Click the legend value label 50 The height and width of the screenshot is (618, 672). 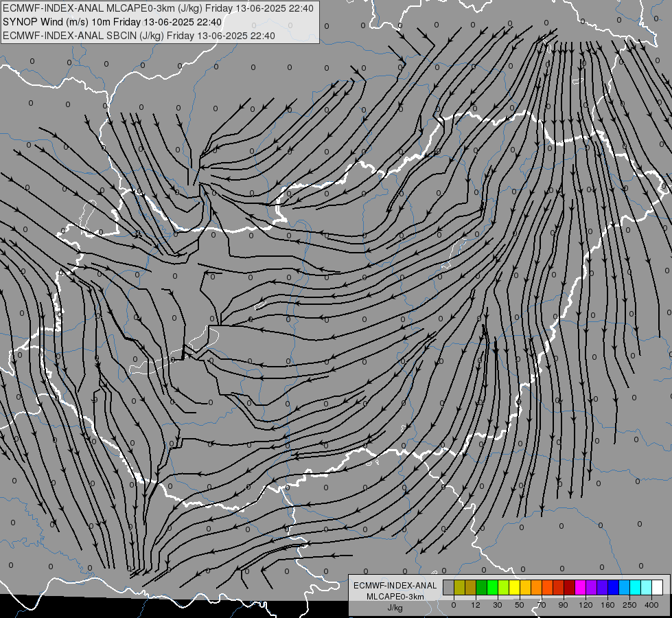point(520,605)
